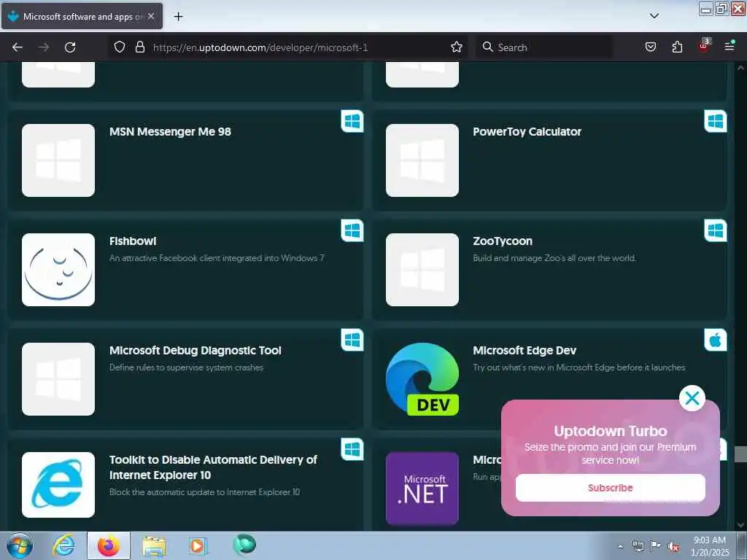This screenshot has height=560, width=747.
Task: Open the green globe app in taskbar
Action: 244,545
